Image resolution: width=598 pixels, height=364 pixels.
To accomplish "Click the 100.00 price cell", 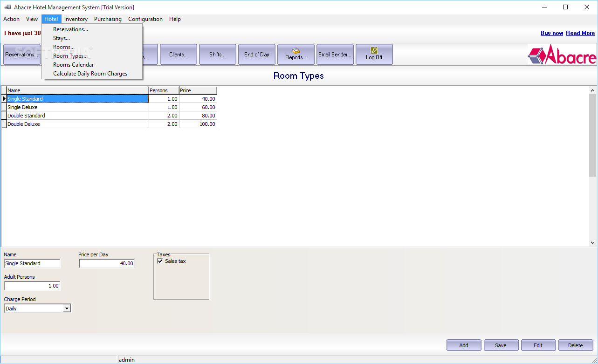I will (198, 124).
